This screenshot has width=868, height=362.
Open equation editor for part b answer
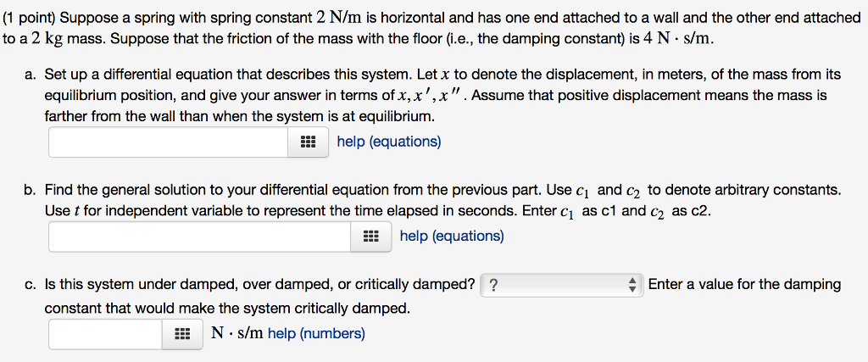[371, 237]
